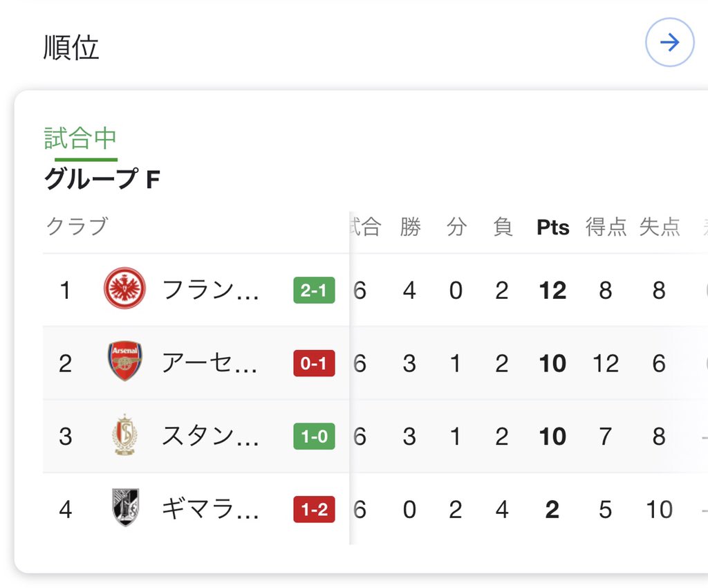The image size is (708, 588).
Task: Open the アーセ... team name link
Action: coord(210,363)
